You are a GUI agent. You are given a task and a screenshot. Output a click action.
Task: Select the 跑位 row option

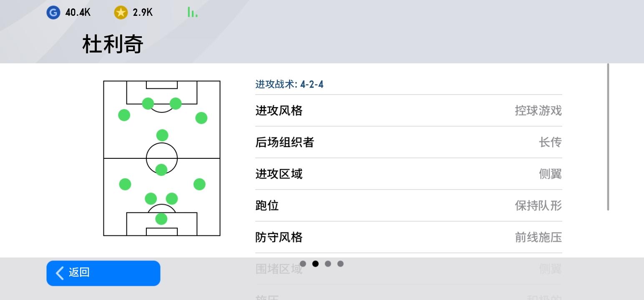408,206
